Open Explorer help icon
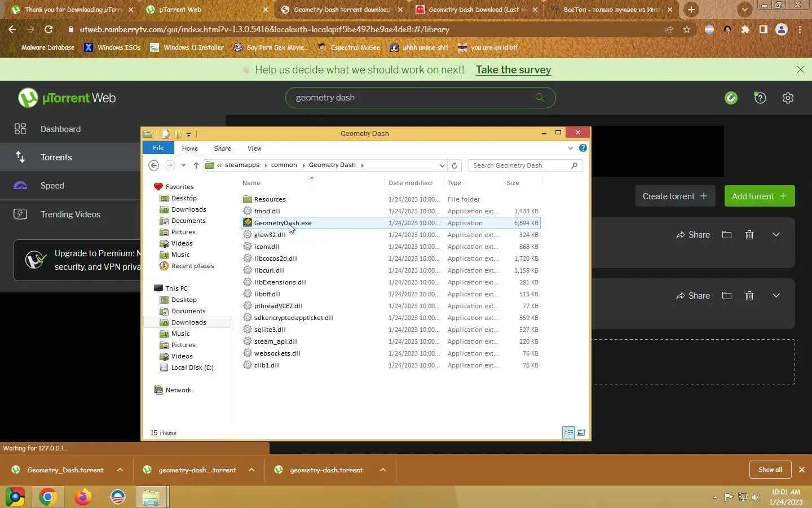This screenshot has width=812, height=508. point(583,148)
